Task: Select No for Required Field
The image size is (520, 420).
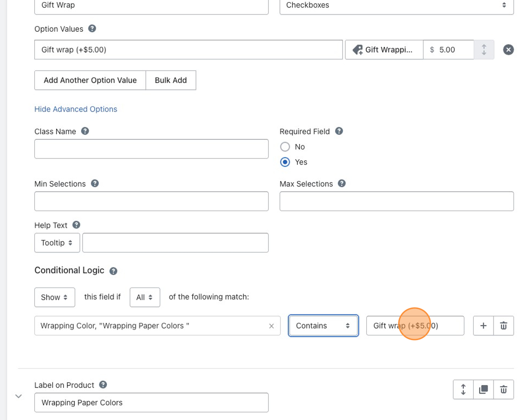Action: click(285, 147)
